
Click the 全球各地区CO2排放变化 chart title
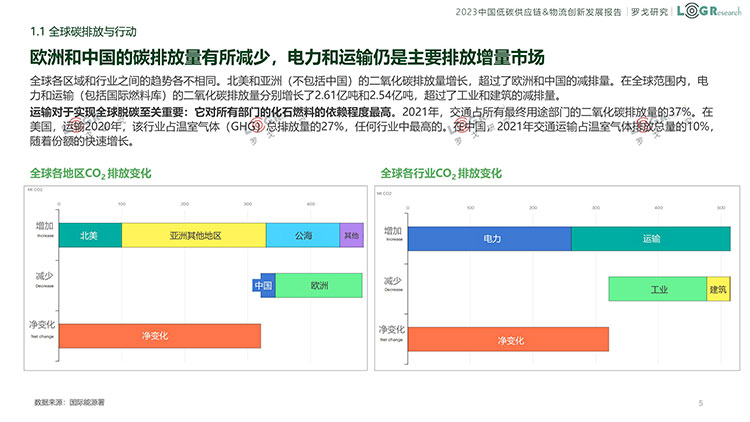point(90,174)
